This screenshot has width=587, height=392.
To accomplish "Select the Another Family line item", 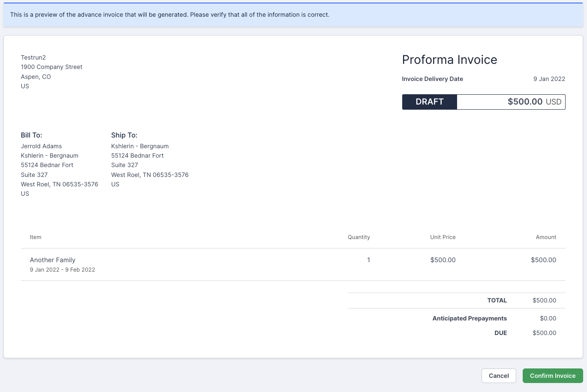I will click(52, 260).
